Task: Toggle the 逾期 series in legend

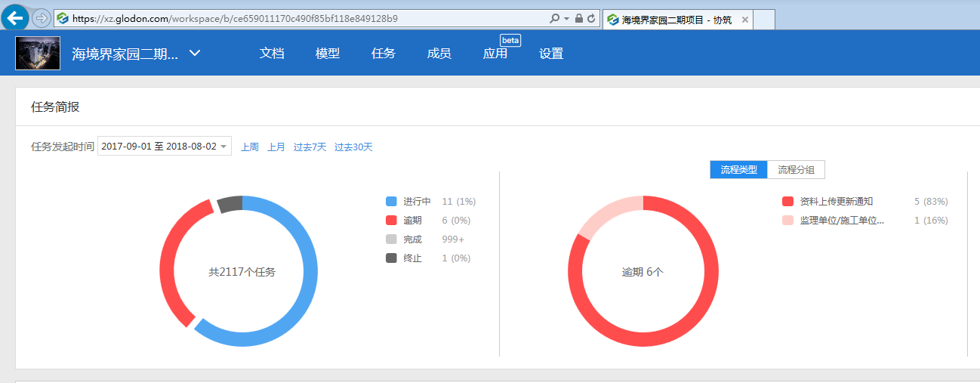Action: 412,221
